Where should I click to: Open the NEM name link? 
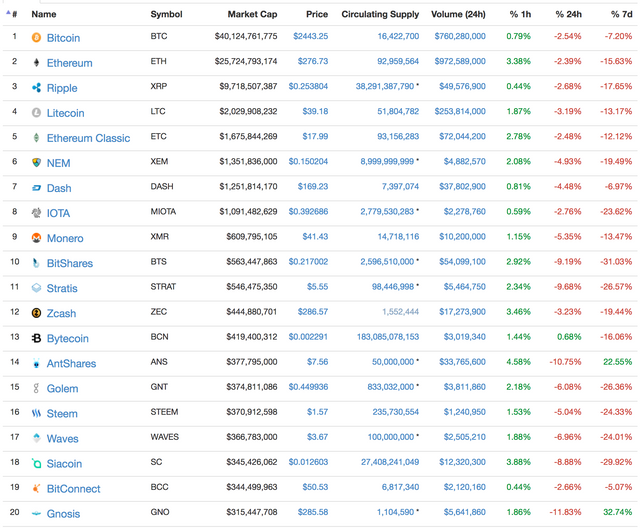58,163
